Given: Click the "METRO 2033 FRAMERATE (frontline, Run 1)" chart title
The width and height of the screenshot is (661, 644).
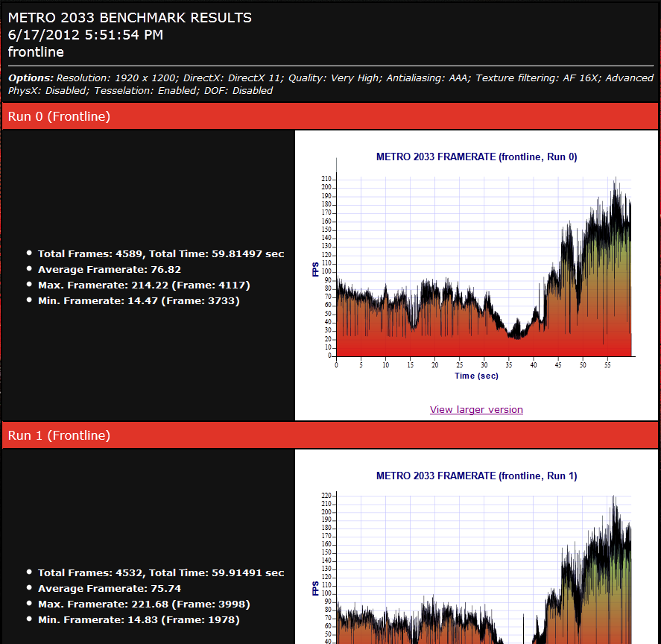Looking at the screenshot, I should pos(476,476).
